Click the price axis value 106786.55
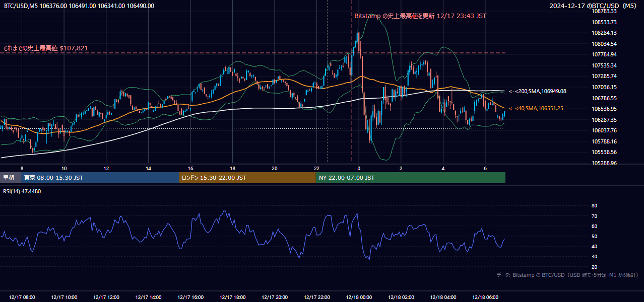The width and height of the screenshot is (644, 302). point(604,98)
